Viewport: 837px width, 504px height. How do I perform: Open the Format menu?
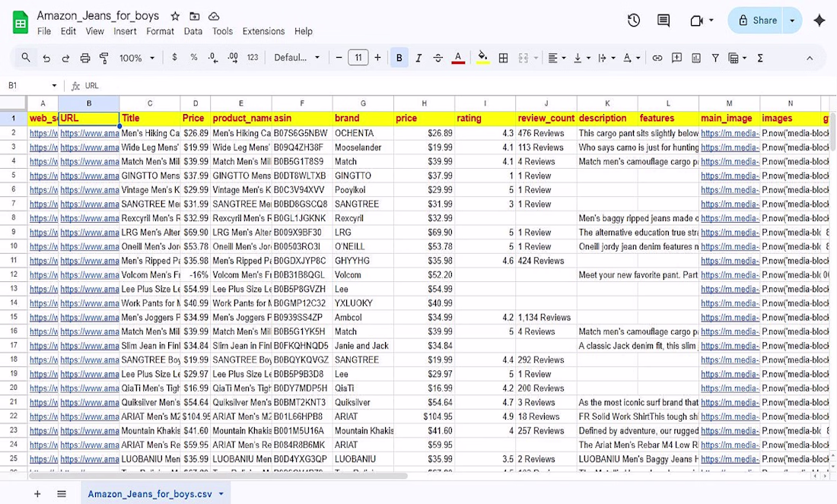[x=160, y=31]
